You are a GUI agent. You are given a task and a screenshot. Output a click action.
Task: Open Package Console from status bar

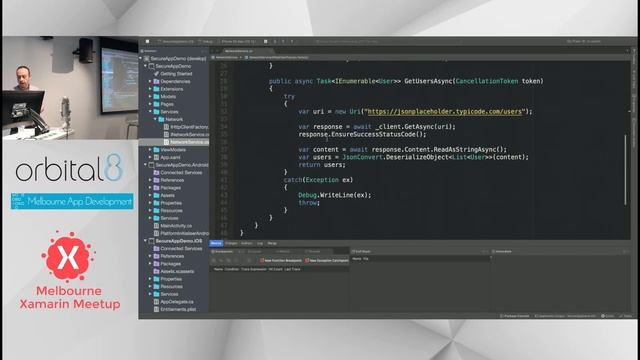(x=515, y=316)
